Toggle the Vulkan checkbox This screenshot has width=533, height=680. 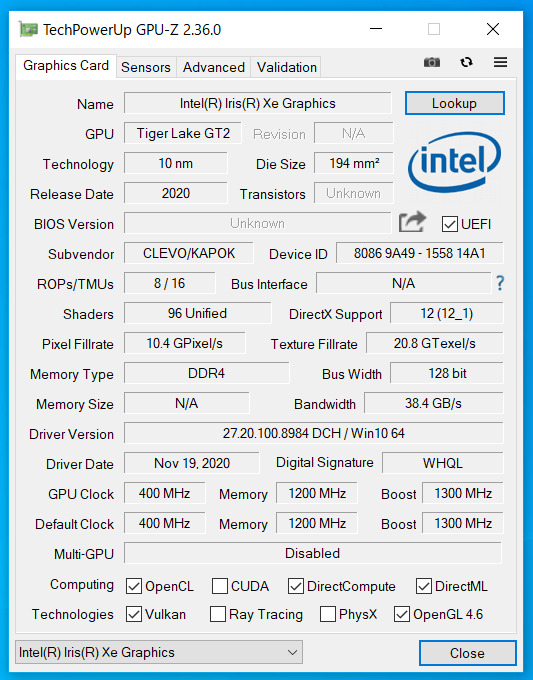[x=134, y=614]
